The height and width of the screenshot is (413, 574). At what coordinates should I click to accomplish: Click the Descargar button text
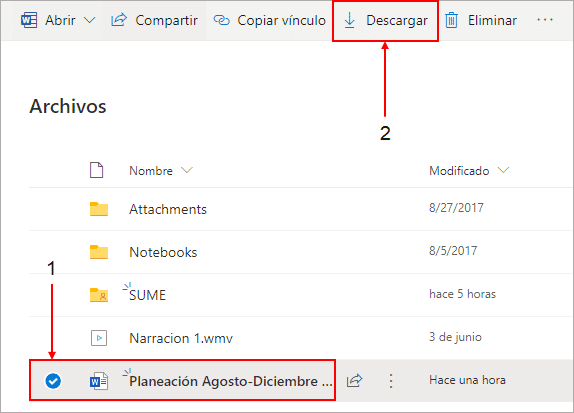(397, 21)
